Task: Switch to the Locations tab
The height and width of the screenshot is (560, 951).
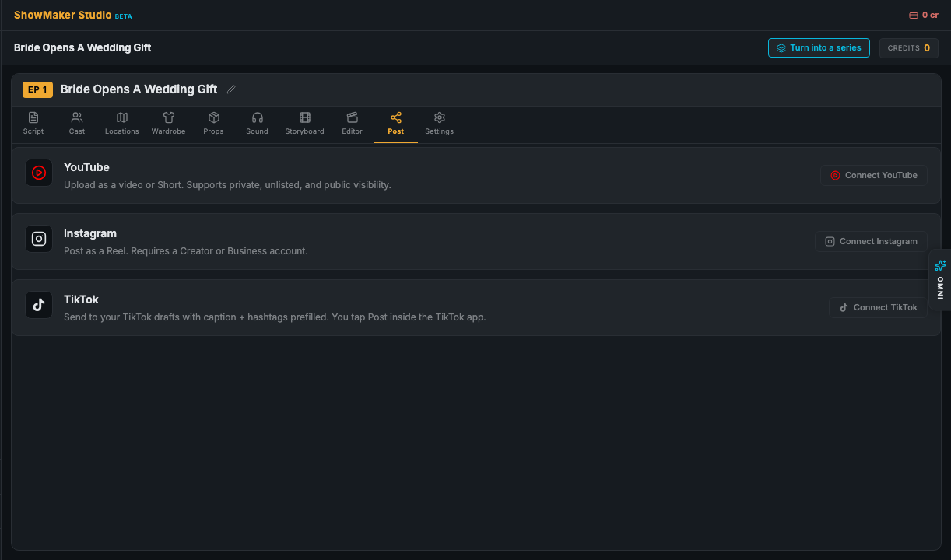Action: click(x=122, y=123)
